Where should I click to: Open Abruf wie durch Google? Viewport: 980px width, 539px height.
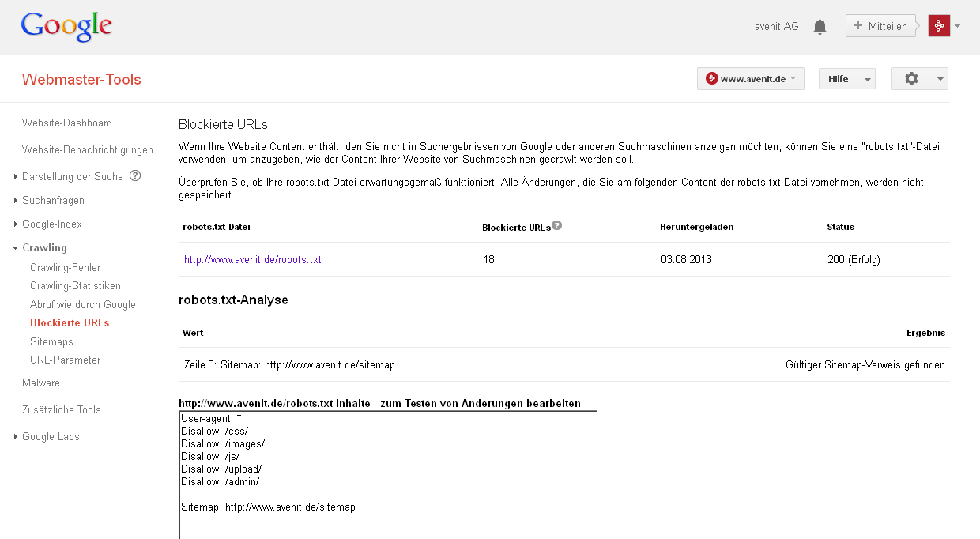click(x=83, y=305)
